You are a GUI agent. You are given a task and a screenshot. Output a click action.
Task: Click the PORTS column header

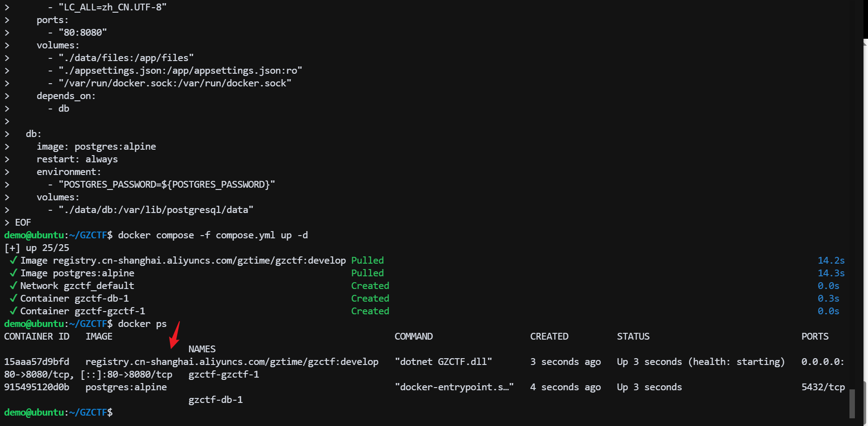click(815, 336)
